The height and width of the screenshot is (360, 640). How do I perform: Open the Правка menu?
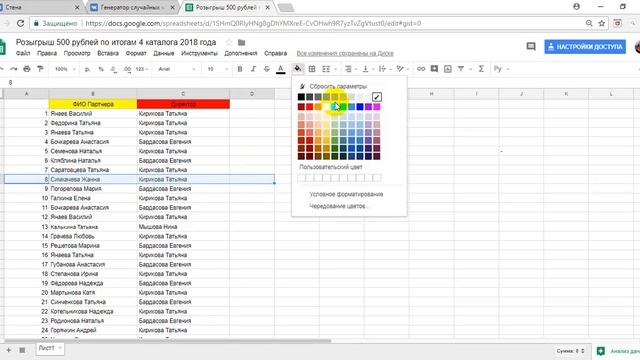[47, 53]
